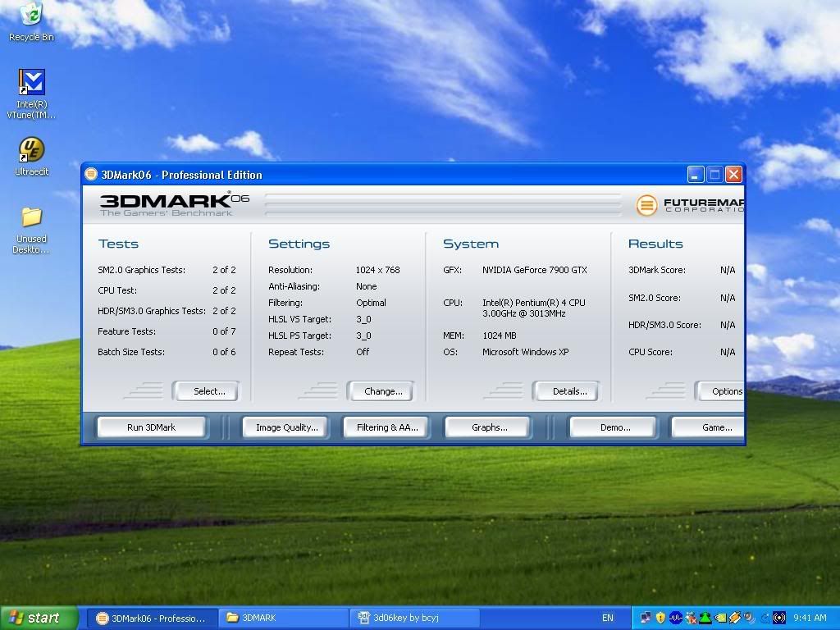The width and height of the screenshot is (840, 630).
Task: Open the Unused Desktop folder icon
Action: pos(31,217)
